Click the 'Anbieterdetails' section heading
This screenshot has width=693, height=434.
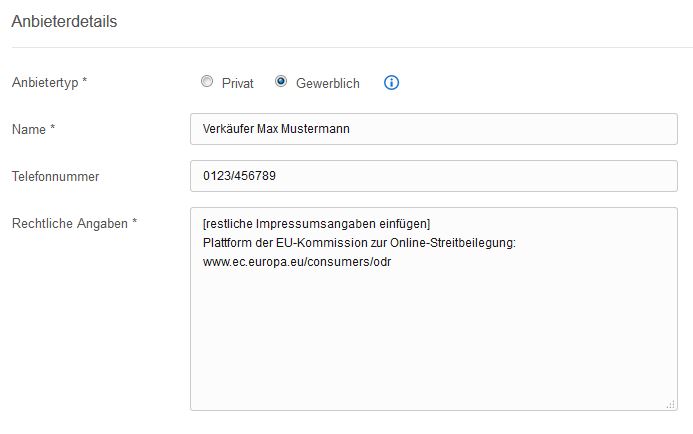pos(64,21)
